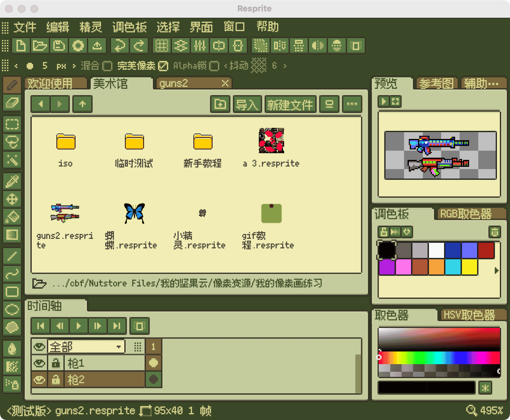Select the Lasso selection tool
The image size is (510, 420).
pos(12,142)
